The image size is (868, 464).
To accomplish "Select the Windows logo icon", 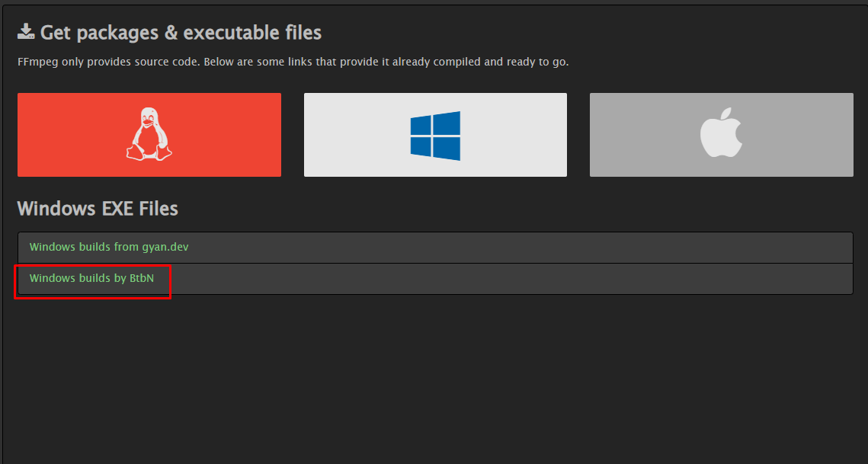I will point(435,136).
